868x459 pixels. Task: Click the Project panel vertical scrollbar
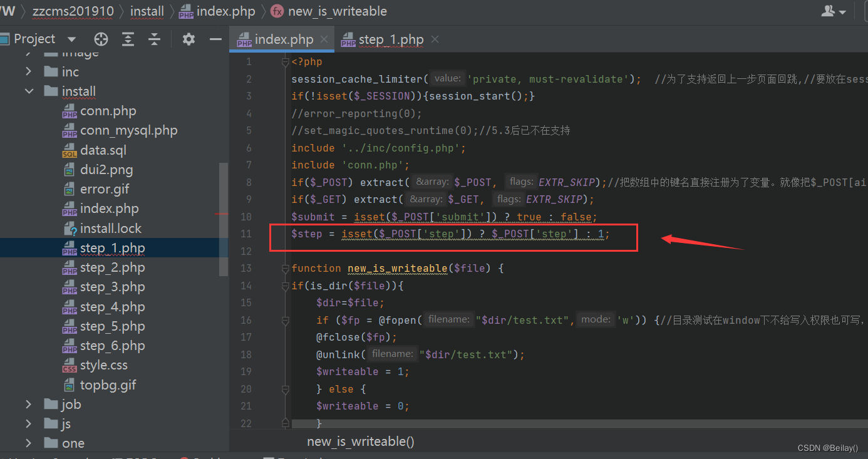[224, 219]
